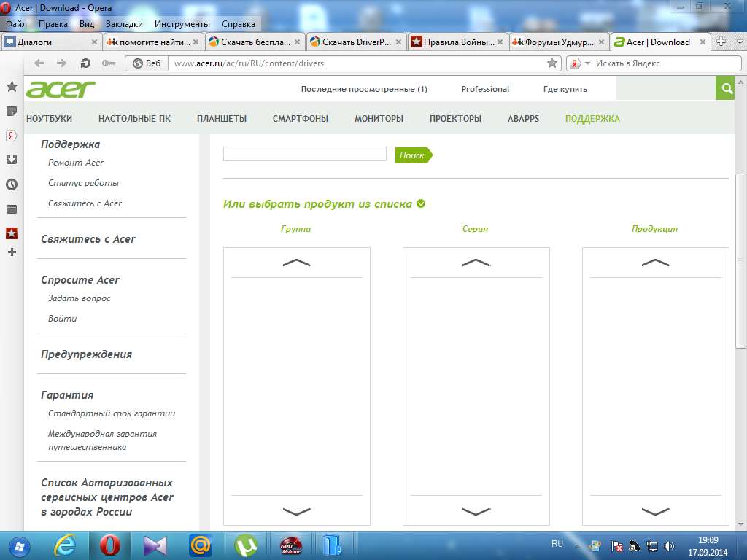The height and width of the screenshot is (560, 747).
Task: Add a panel with sidebar plus icon
Action: point(12,252)
